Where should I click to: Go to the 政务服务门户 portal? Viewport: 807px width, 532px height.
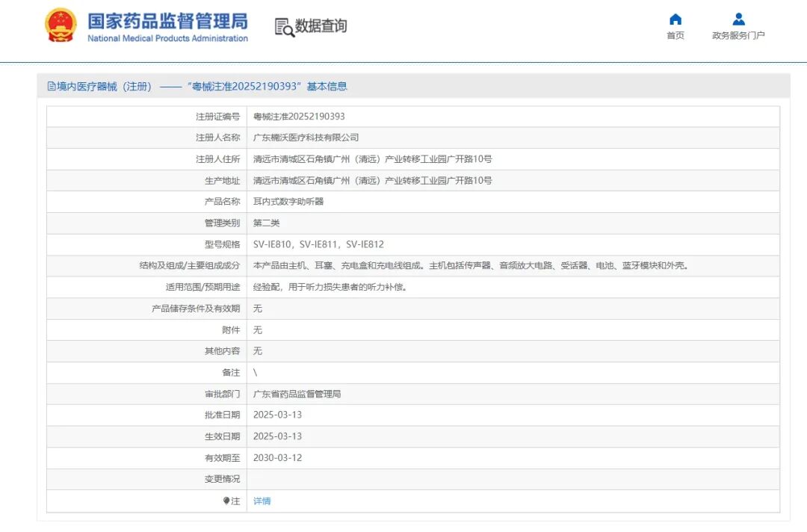point(738,35)
